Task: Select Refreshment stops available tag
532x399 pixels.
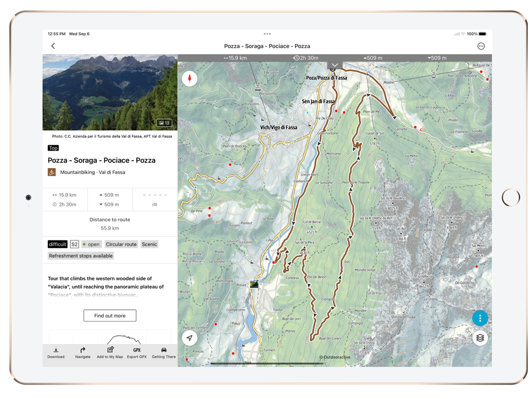Action: click(x=81, y=256)
